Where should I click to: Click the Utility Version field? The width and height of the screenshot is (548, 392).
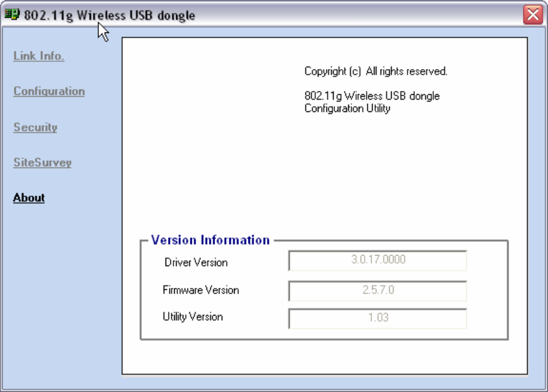click(x=377, y=318)
